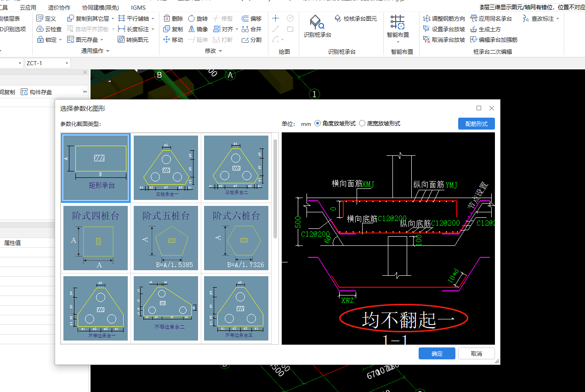Select the 旋转 rotate tool
The width and height of the screenshot is (585, 392).
pos(198,18)
